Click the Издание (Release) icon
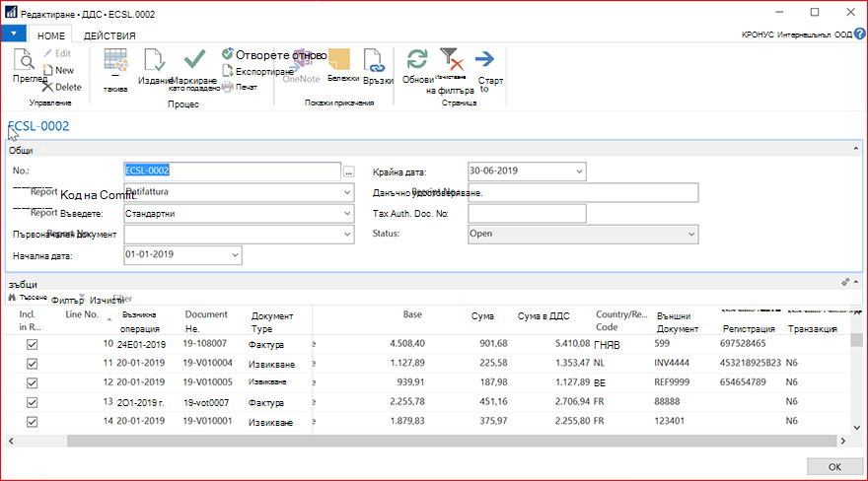 click(x=154, y=60)
